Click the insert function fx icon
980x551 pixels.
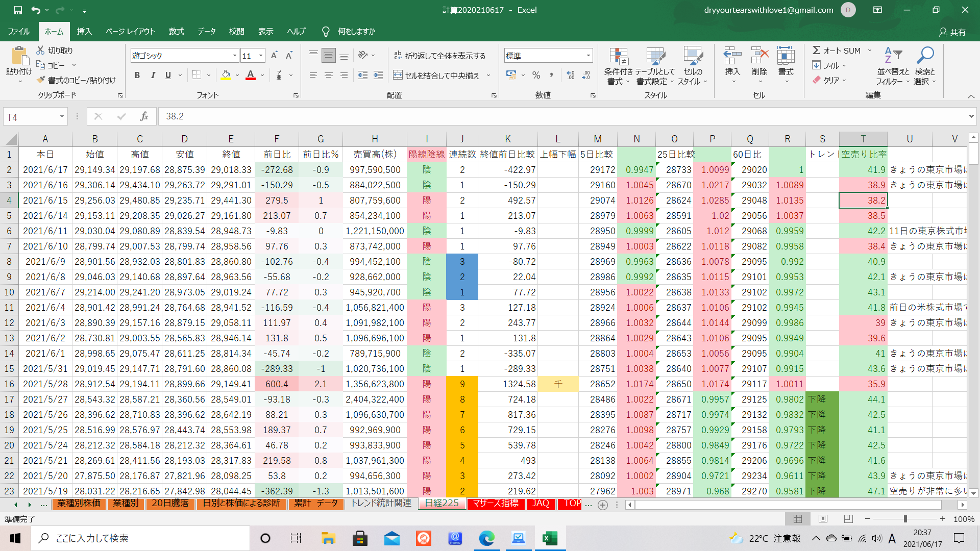pyautogui.click(x=144, y=116)
